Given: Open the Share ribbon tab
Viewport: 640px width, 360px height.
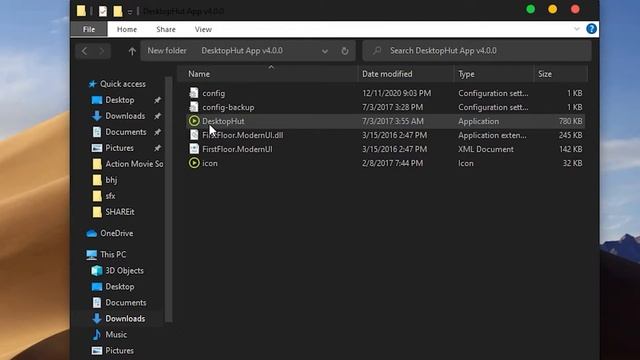Looking at the screenshot, I should point(166,29).
